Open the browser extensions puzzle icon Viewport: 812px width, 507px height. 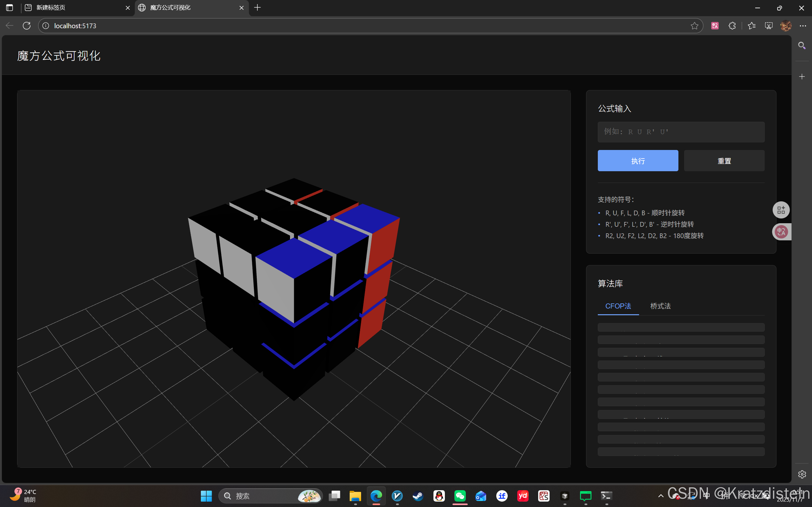coord(732,26)
